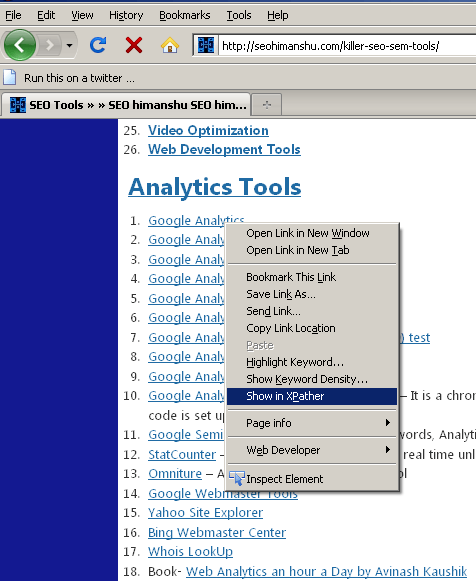The width and height of the screenshot is (476, 581).
Task: Click the 'test' link in item 7
Action: (419, 338)
